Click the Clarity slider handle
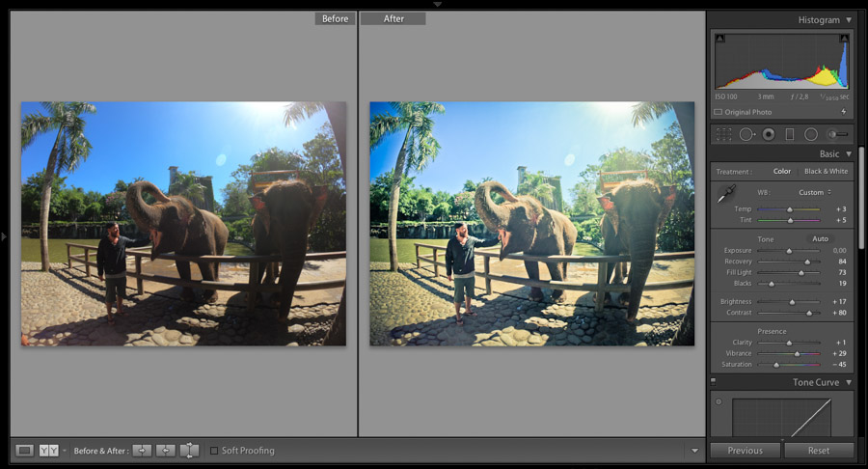Screen dimensions: 868x469 click(789, 343)
